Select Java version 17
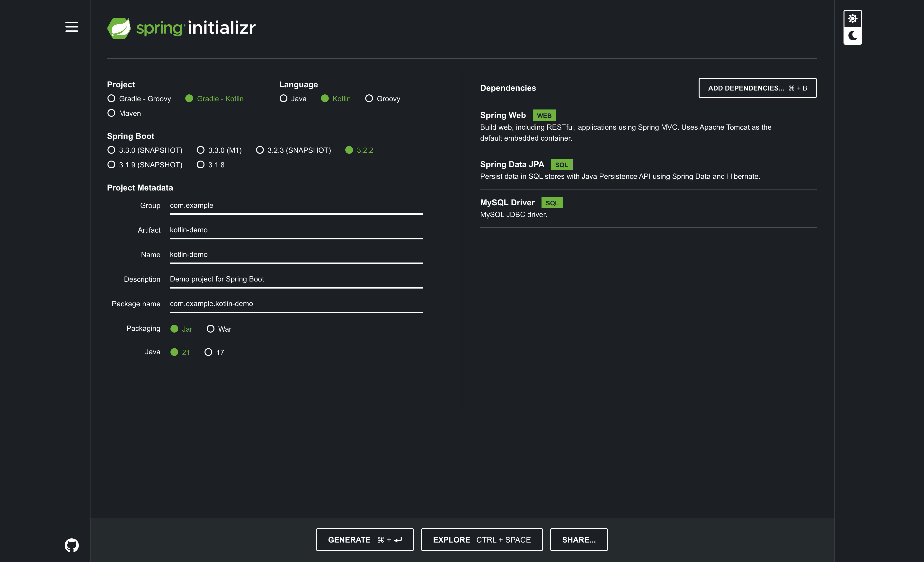Image resolution: width=924 pixels, height=562 pixels. coord(208,352)
